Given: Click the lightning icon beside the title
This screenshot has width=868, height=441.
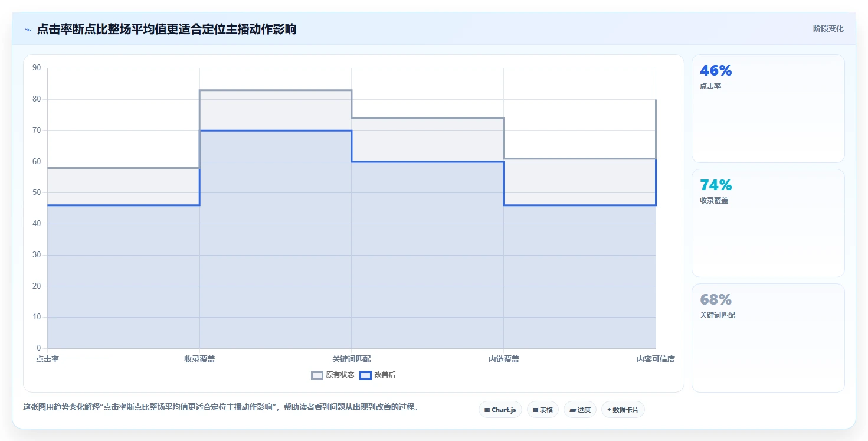Looking at the screenshot, I should (x=28, y=30).
